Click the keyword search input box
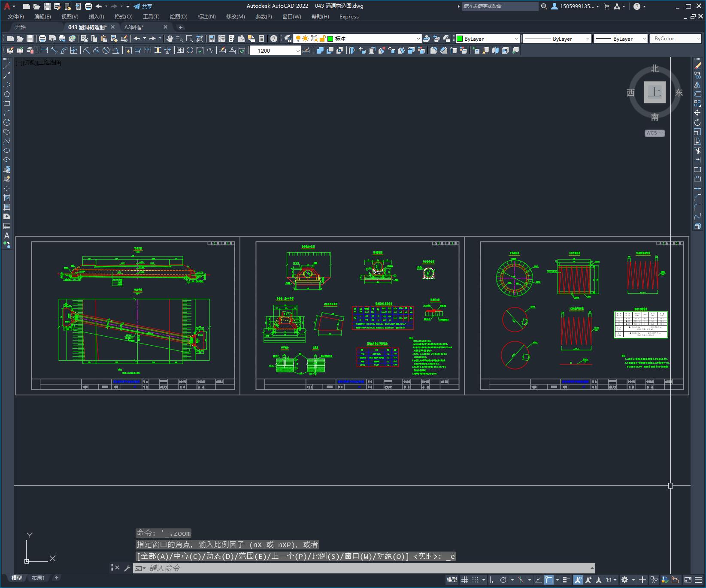706x588 pixels. tap(500, 6)
